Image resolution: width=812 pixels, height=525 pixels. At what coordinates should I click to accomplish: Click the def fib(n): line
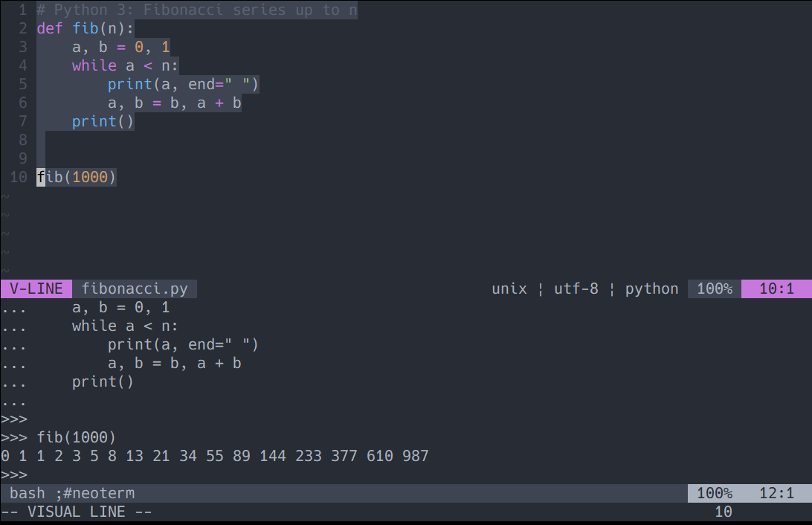(x=85, y=28)
